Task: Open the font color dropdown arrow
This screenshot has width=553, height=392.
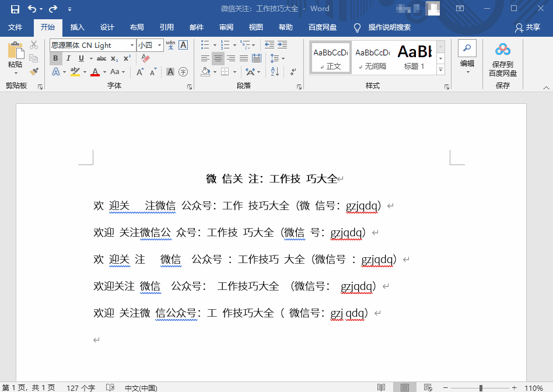Action: tap(104, 72)
